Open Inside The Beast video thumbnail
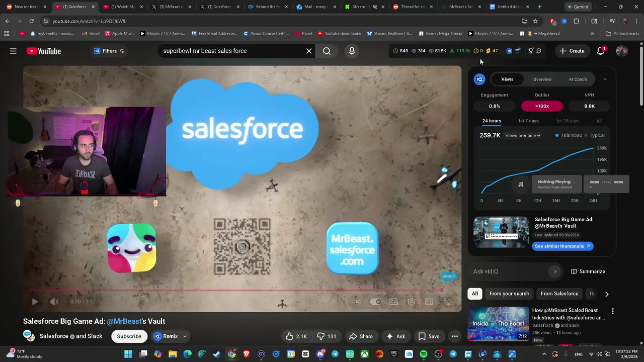 point(499,324)
